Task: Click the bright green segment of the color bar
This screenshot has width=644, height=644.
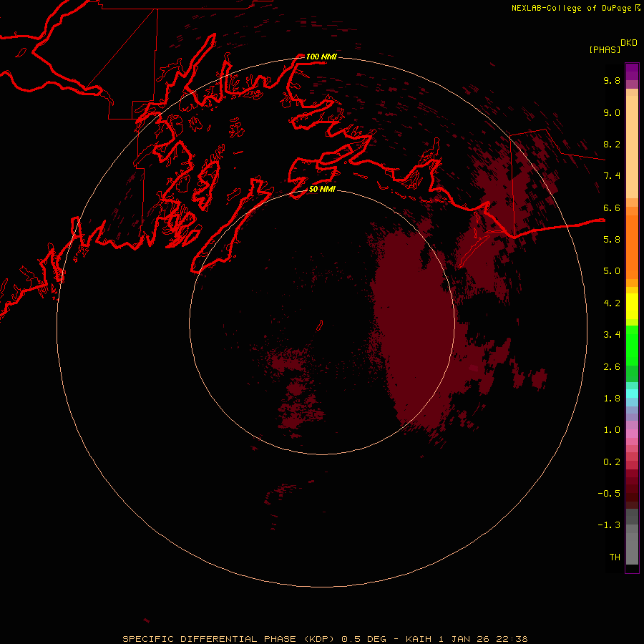Action: point(632,345)
